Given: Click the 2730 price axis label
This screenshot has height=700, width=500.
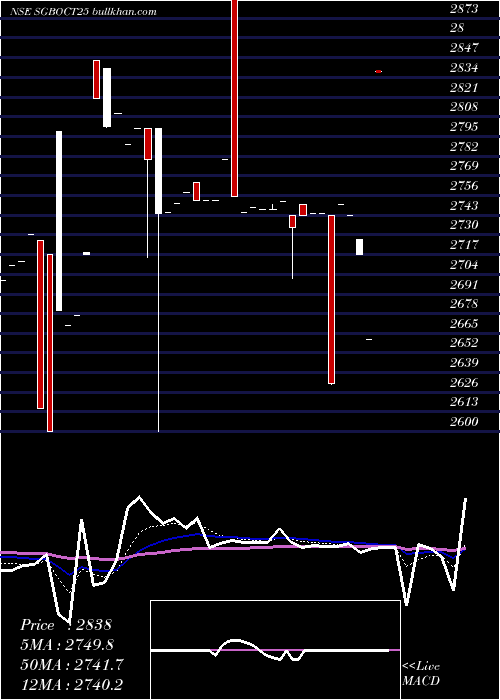Looking at the screenshot, I should 464,225.
